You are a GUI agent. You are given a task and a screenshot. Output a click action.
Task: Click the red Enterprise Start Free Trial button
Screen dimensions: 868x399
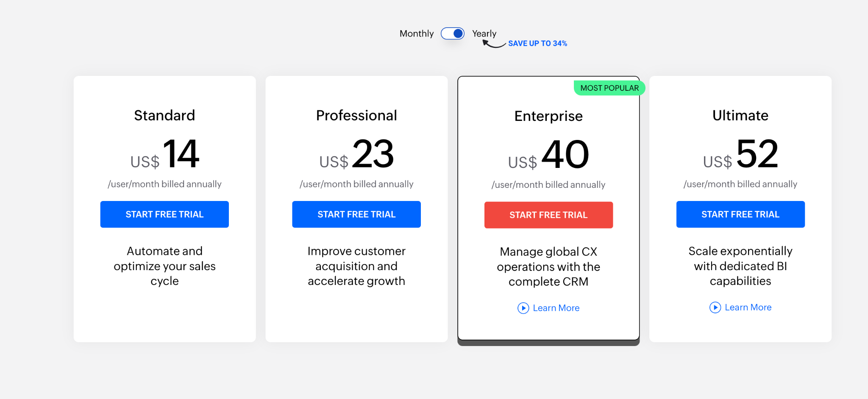pyautogui.click(x=548, y=215)
